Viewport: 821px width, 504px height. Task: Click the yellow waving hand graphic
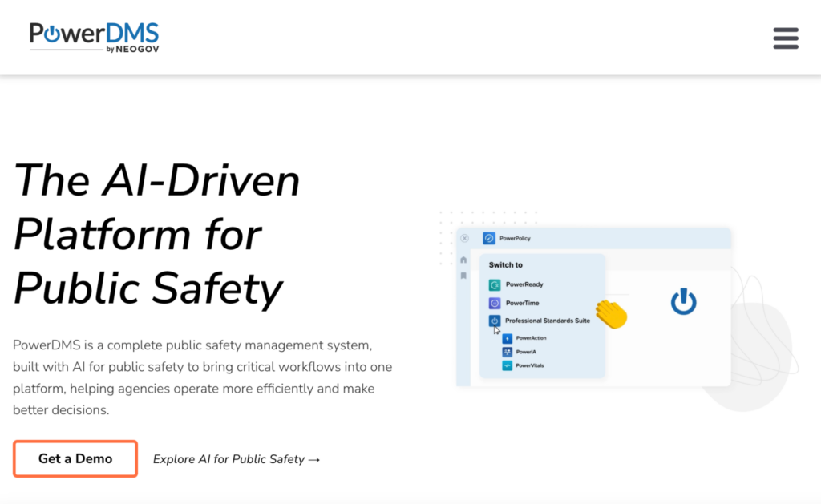(x=612, y=314)
